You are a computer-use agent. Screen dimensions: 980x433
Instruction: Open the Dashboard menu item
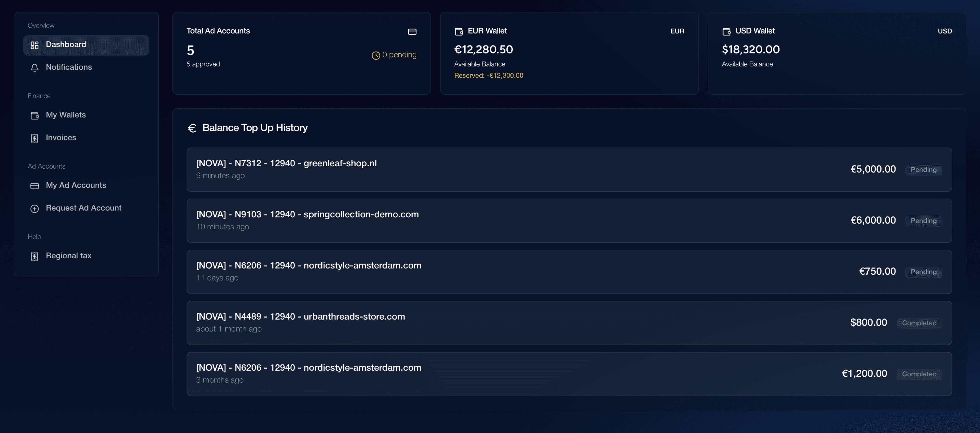pyautogui.click(x=86, y=45)
